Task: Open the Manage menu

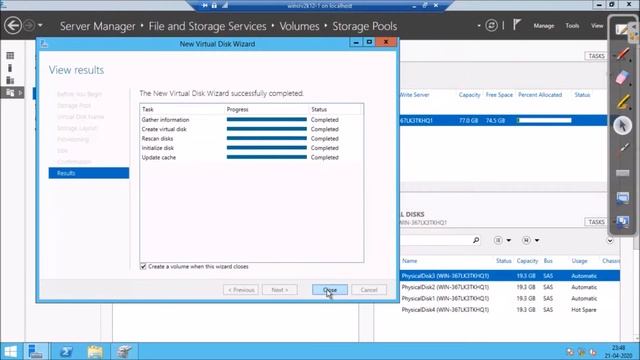Action: [x=544, y=26]
